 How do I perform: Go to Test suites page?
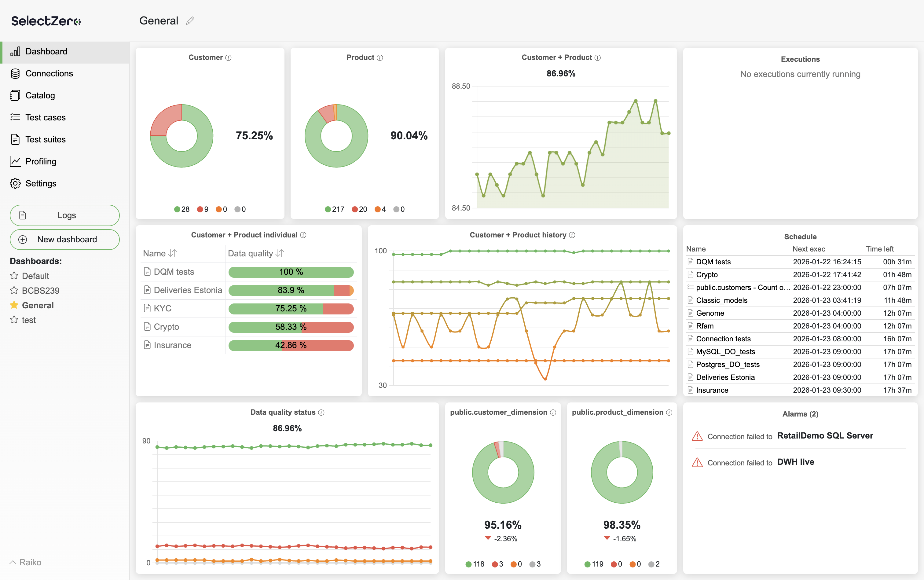pos(45,140)
